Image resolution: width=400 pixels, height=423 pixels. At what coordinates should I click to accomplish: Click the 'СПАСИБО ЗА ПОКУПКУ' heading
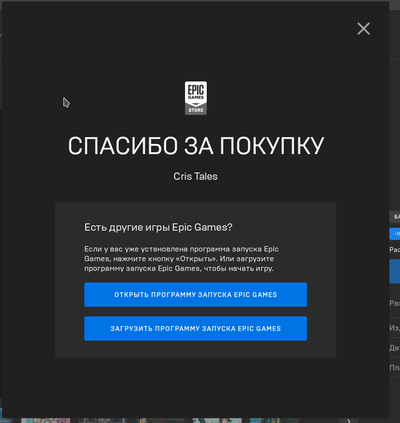tap(196, 146)
